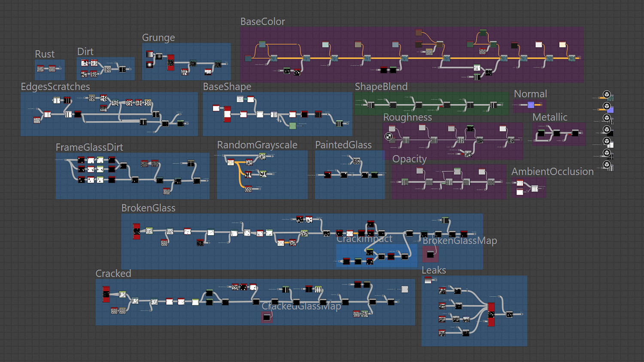Screen dimensions: 644x362
Task: Click the Cracked frame label
Action: click(x=113, y=274)
